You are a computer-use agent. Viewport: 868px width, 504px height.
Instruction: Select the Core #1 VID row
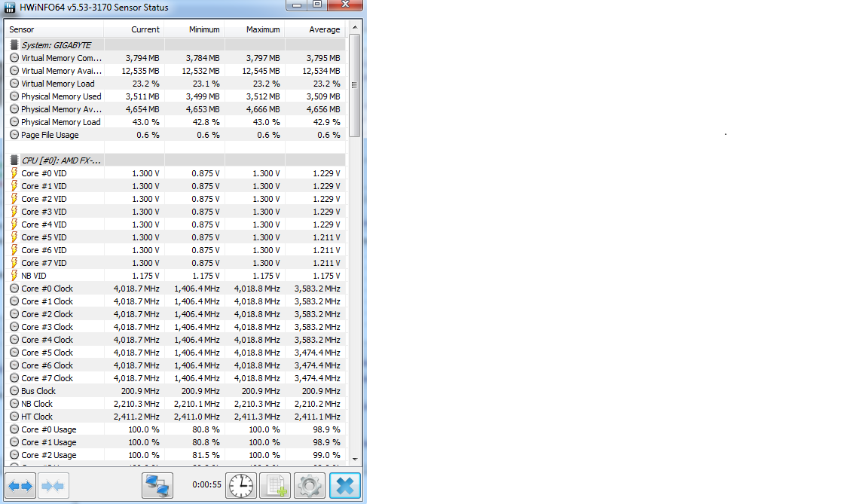click(176, 186)
